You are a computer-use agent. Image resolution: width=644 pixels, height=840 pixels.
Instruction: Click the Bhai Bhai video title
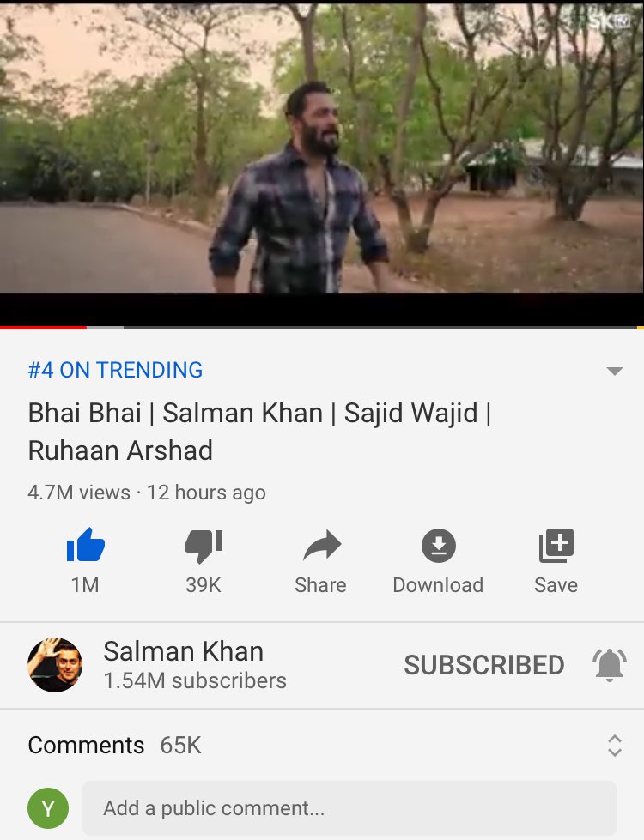pyautogui.click(x=259, y=432)
